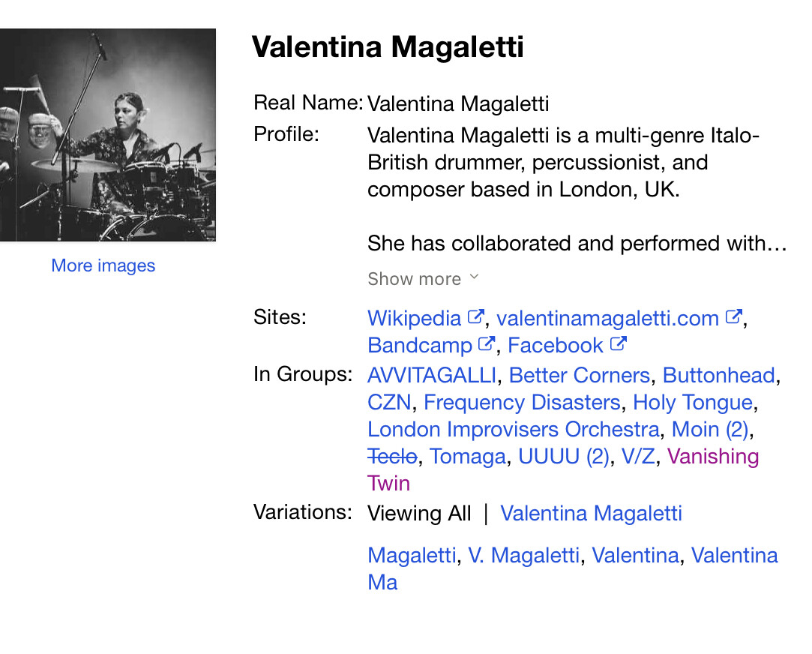This screenshot has height=654, width=812.
Task: Open the Facebook link
Action: tap(555, 345)
